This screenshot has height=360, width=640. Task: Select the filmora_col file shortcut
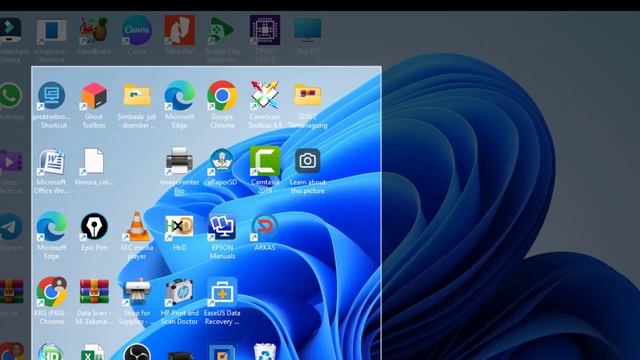point(94,162)
